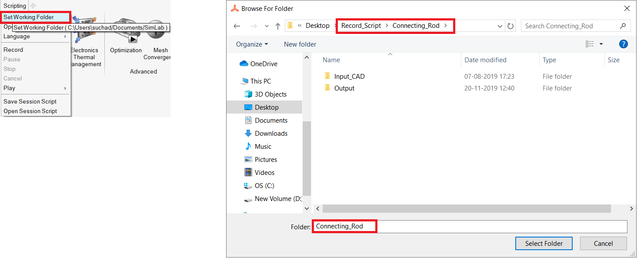Click the change view icon
This screenshot has height=268, width=644.
coord(590,44)
